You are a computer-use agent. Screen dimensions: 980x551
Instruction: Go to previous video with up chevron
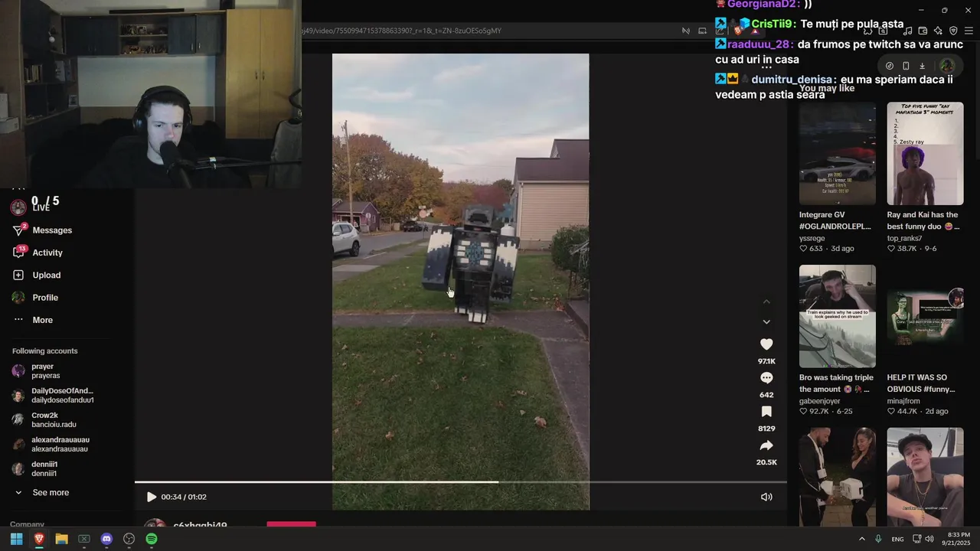point(766,302)
